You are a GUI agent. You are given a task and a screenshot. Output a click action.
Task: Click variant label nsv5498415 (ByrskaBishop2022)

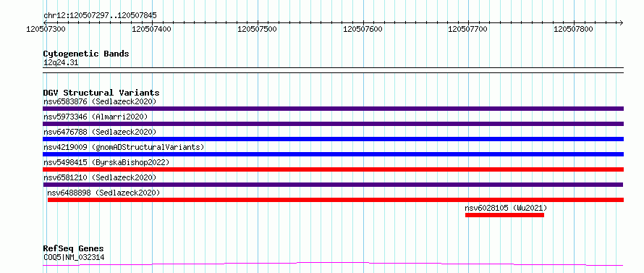pyautogui.click(x=106, y=162)
